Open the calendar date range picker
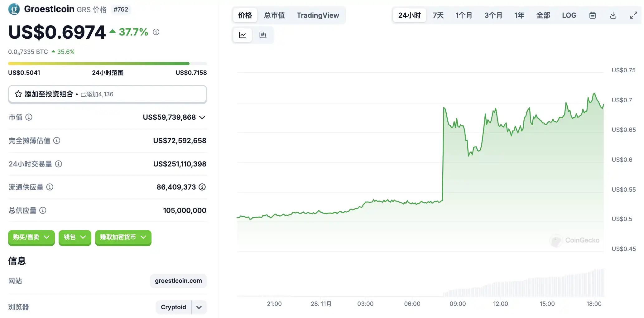 pyautogui.click(x=593, y=15)
